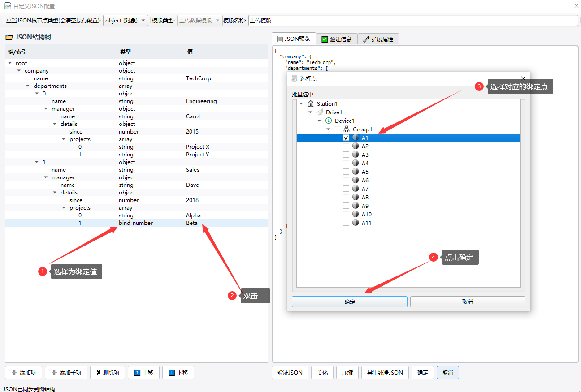The width and height of the screenshot is (581, 392).
Task: Tick the Group1 checkbox
Action: (x=337, y=129)
